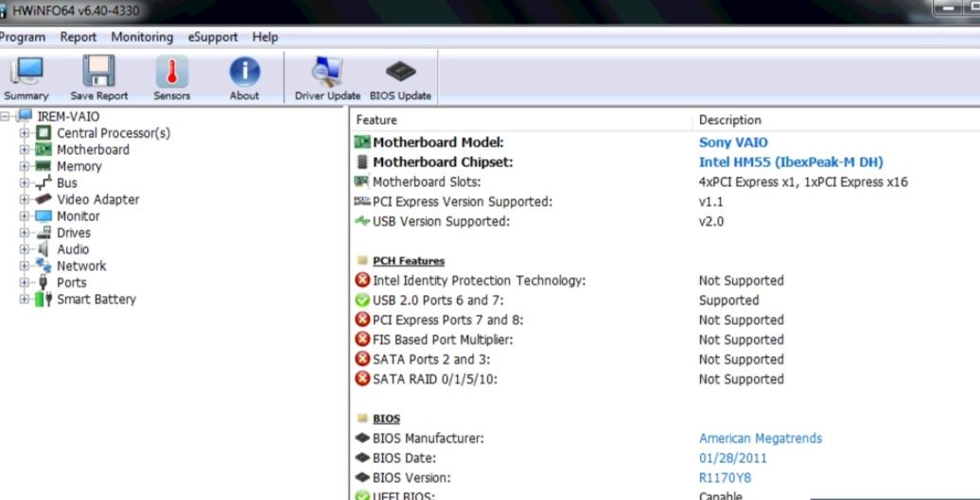Click the About info icon
The height and width of the screenshot is (500, 980).
coord(244,71)
